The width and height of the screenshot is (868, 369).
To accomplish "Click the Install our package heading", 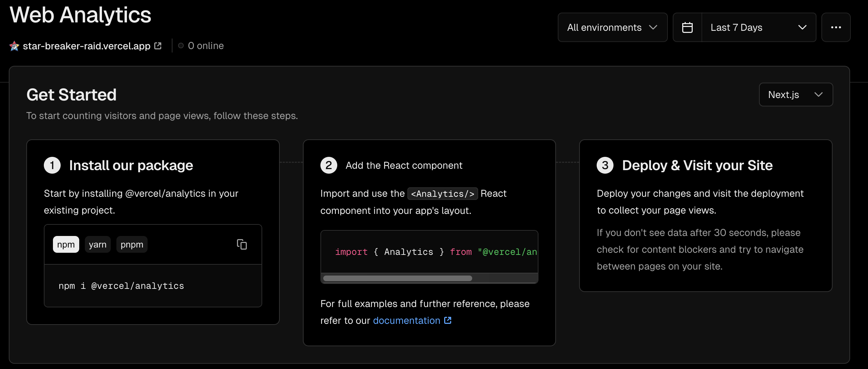I will [131, 165].
